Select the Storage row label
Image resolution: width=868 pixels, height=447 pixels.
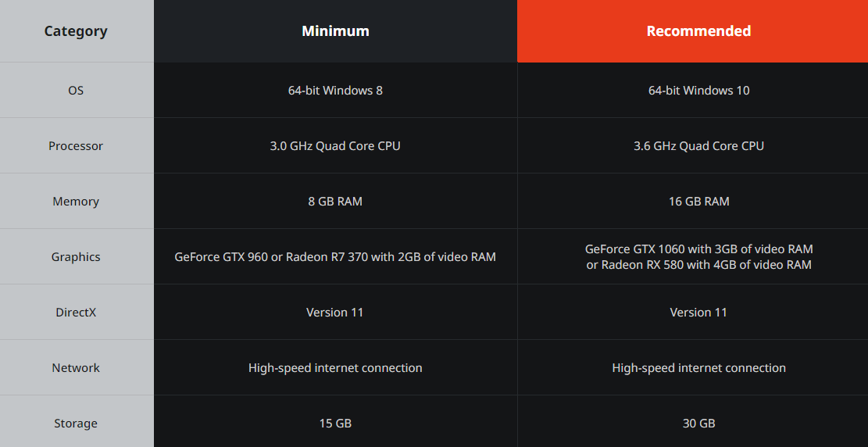coord(76,424)
